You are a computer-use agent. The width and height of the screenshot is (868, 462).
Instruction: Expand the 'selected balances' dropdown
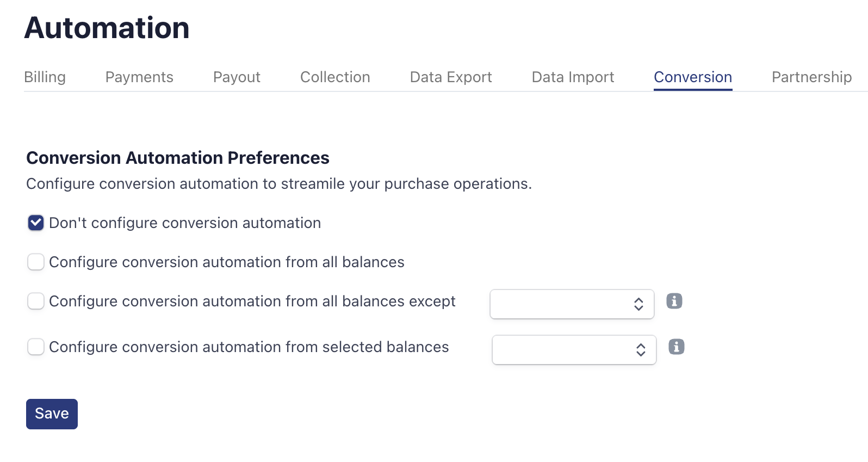click(574, 350)
